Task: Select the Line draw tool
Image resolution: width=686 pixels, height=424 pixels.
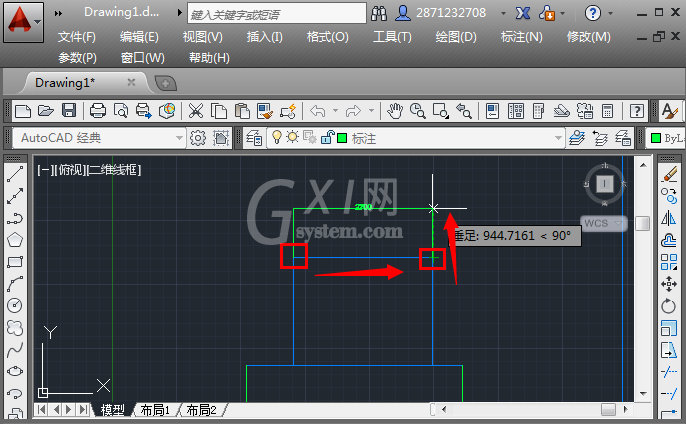Action: 15,174
